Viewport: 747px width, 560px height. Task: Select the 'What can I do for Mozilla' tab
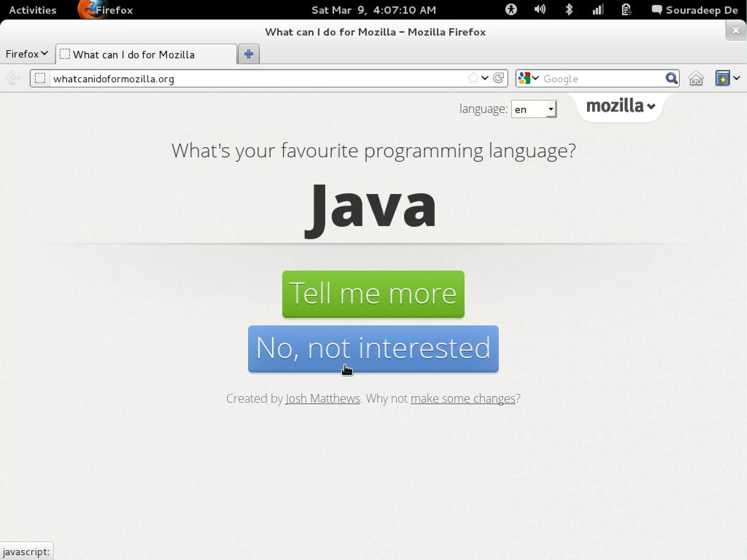(146, 54)
